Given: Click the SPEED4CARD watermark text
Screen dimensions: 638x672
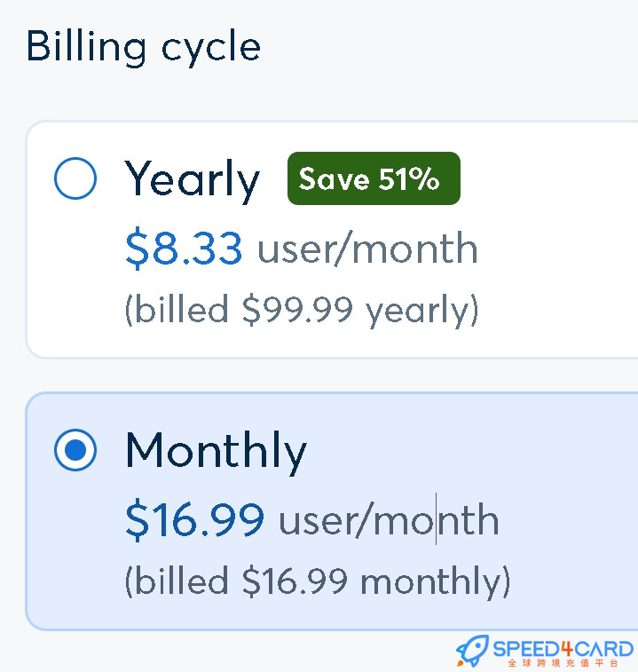Looking at the screenshot, I should click(x=563, y=649).
